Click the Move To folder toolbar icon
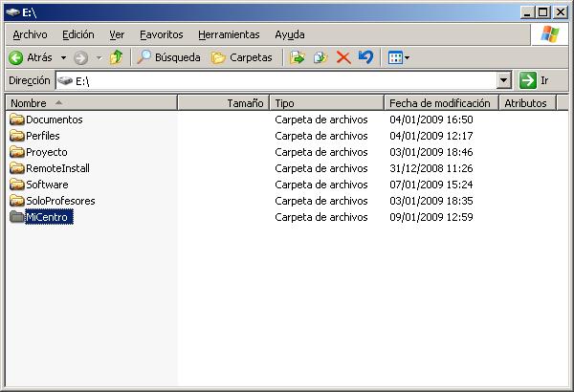The image size is (574, 392). 298,57
